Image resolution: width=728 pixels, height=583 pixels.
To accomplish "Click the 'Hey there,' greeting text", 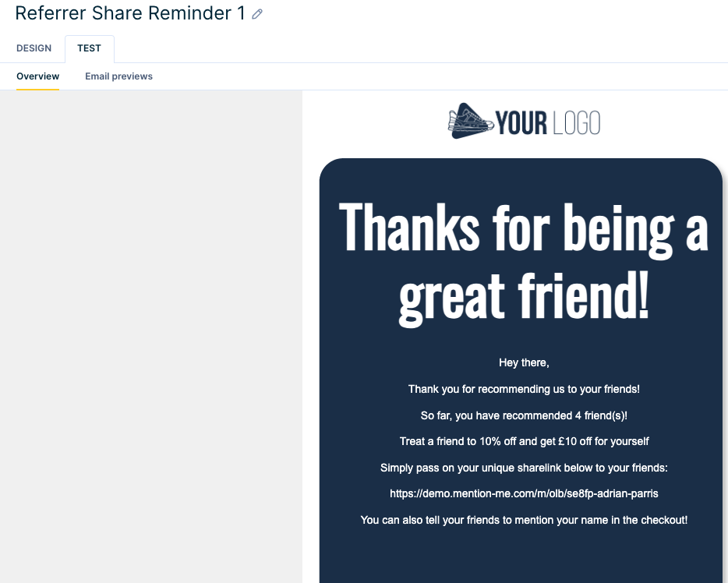I will [524, 362].
